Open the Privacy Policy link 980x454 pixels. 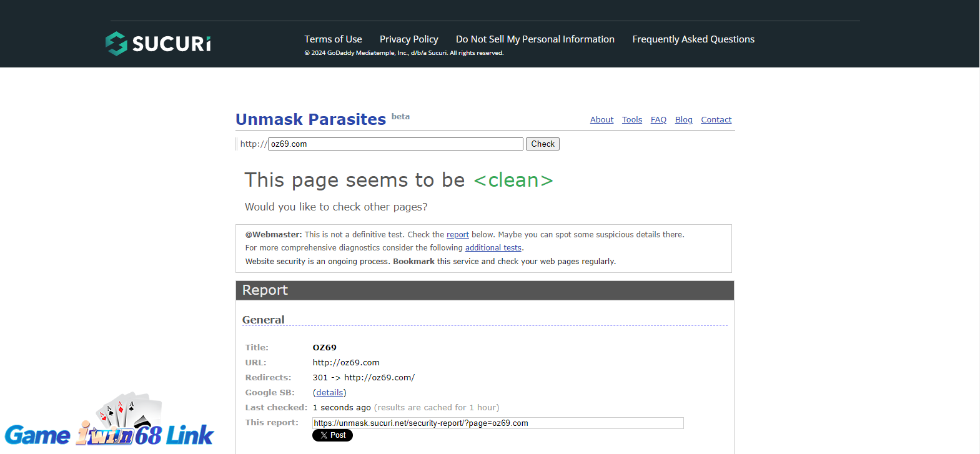pyautogui.click(x=408, y=39)
